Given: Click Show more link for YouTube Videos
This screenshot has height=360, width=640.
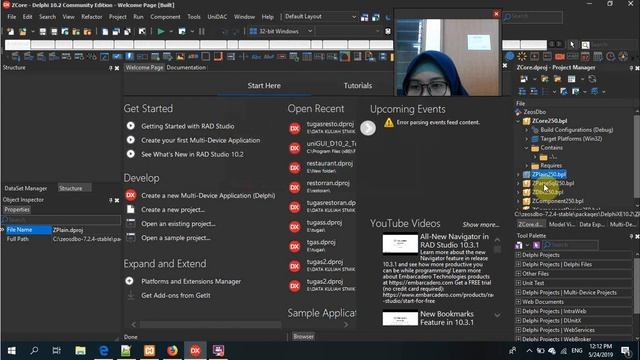Looking at the screenshot, I should pyautogui.click(x=480, y=225).
